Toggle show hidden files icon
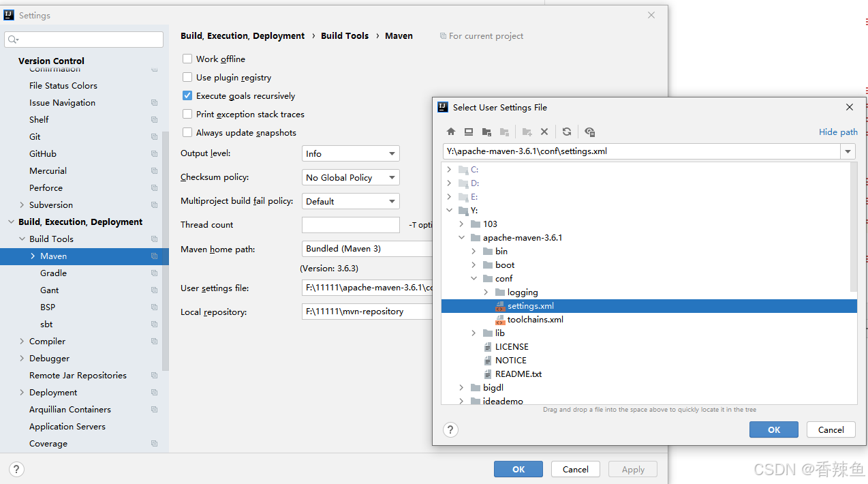The width and height of the screenshot is (868, 484). (590, 132)
